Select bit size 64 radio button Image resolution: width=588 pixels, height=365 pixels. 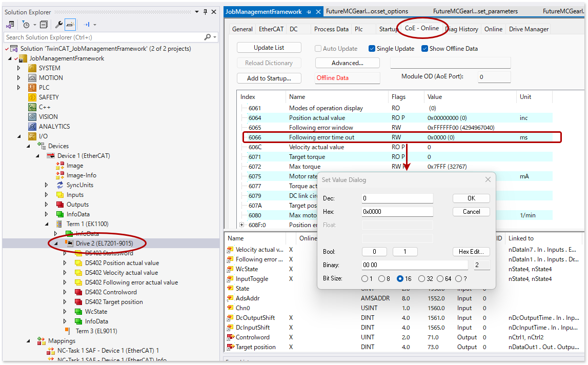(x=440, y=279)
